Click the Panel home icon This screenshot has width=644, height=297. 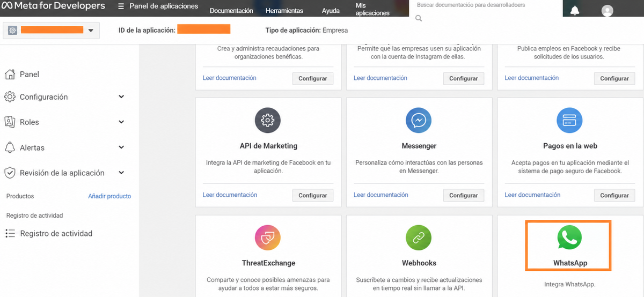click(10, 74)
